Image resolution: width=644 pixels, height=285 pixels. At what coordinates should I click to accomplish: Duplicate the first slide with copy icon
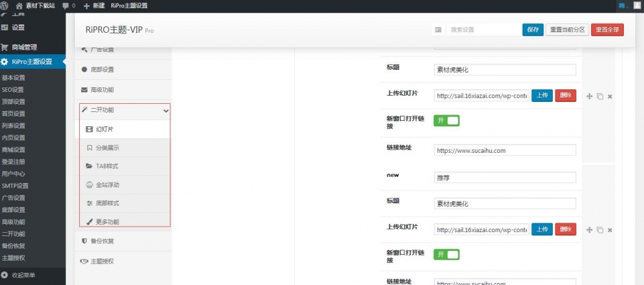tap(599, 96)
